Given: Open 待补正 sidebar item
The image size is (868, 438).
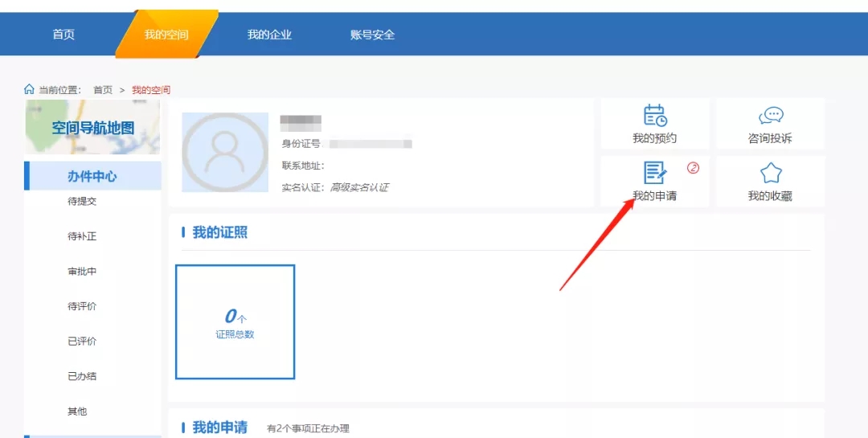Looking at the screenshot, I should pyautogui.click(x=82, y=237).
